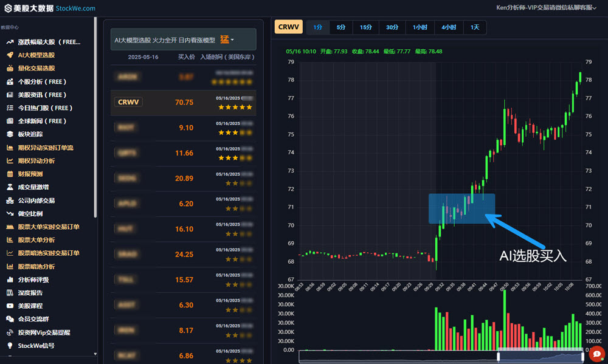Click the chart range slider right handle
The image size is (608, 364).
[582, 356]
